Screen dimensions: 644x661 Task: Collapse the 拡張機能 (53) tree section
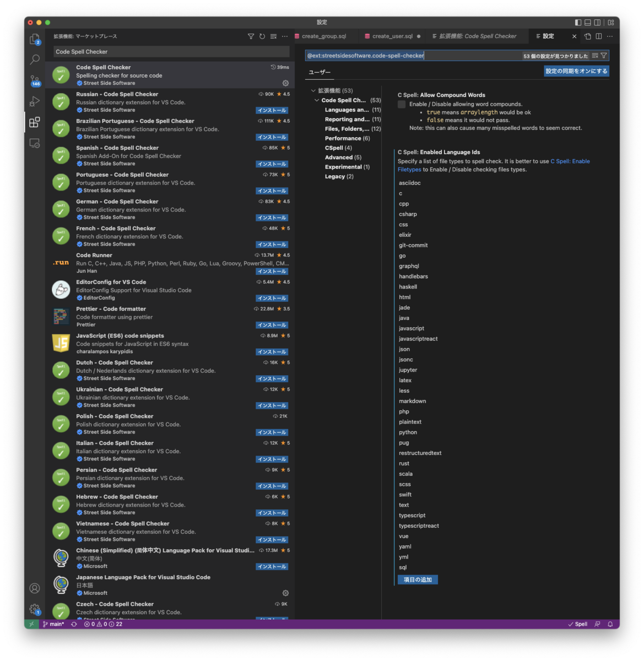click(x=313, y=90)
